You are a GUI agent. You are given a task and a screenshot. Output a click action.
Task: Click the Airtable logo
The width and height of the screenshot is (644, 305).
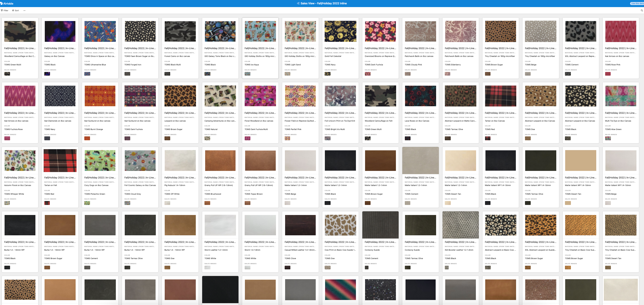pos(7,3)
